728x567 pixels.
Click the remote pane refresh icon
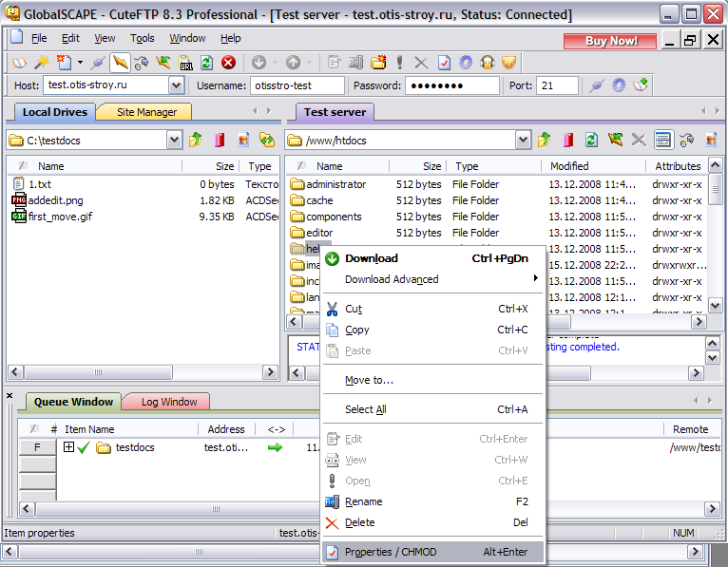click(x=591, y=140)
